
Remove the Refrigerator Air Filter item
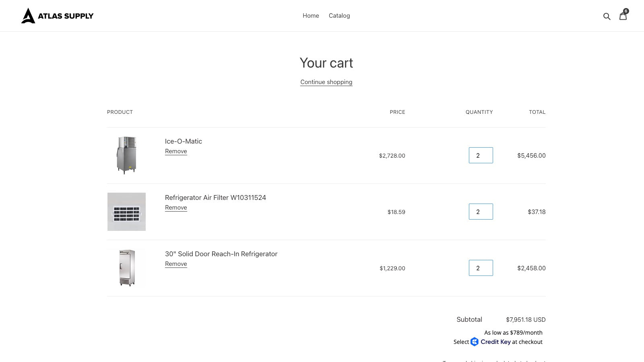pos(176,208)
